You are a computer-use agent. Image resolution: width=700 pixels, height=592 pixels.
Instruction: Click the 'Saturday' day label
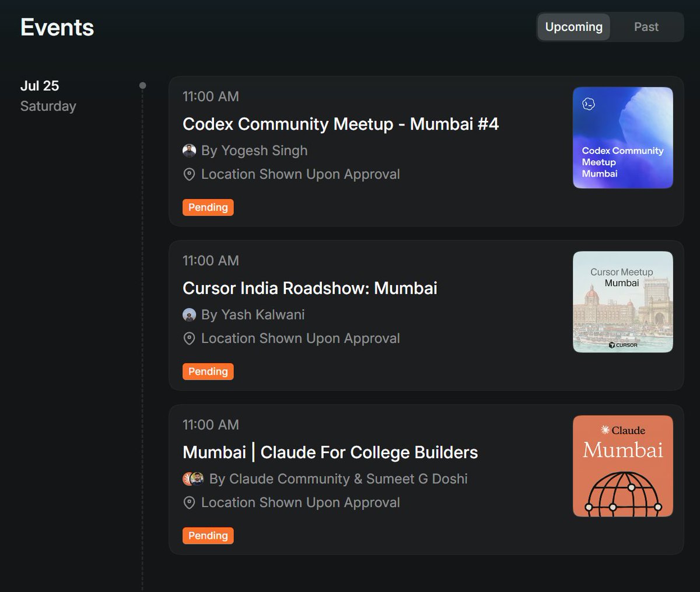tap(48, 106)
